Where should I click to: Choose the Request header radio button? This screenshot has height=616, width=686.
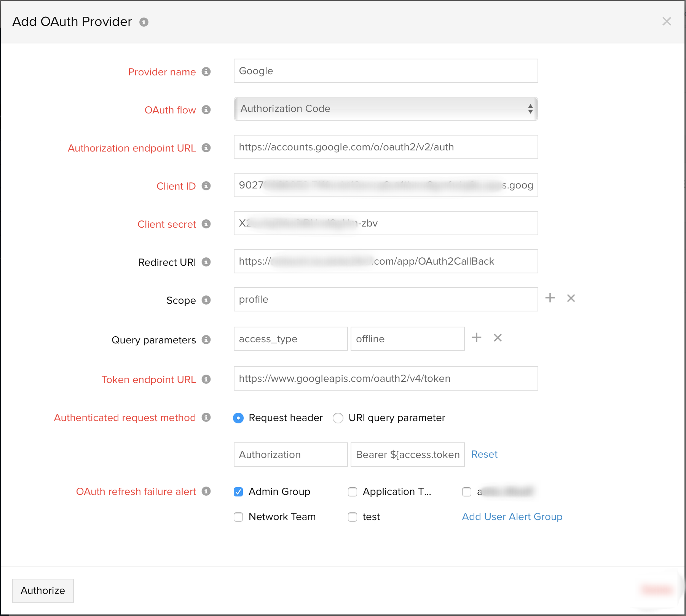point(238,418)
